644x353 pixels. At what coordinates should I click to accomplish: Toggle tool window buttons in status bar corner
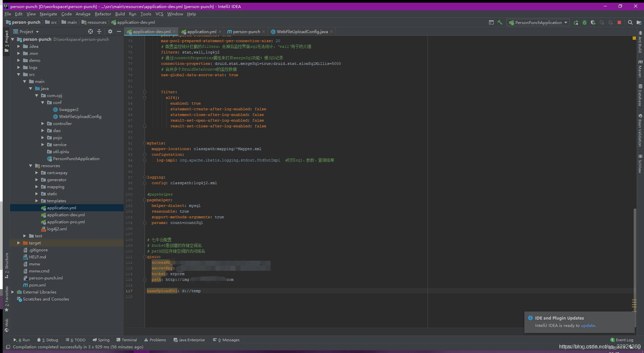coord(8,347)
